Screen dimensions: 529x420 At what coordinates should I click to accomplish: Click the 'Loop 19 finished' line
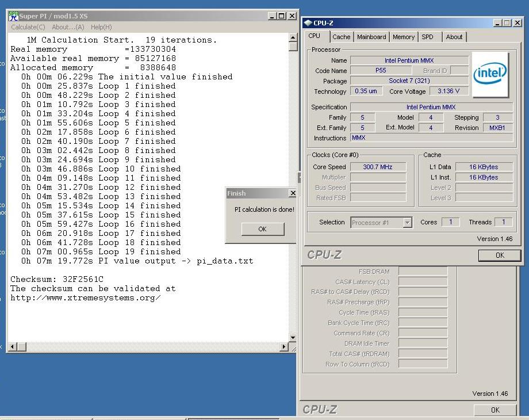coord(101,252)
